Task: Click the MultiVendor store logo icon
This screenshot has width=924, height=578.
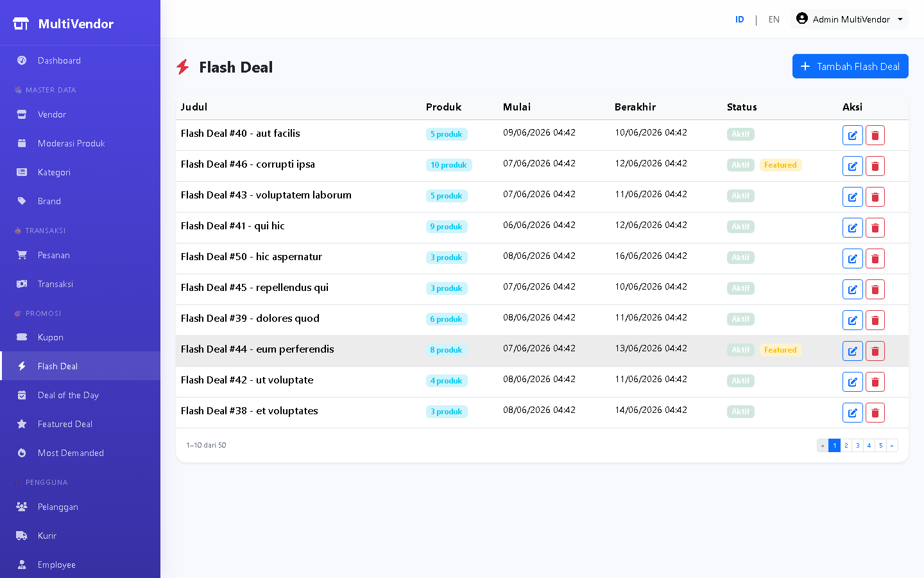Action: [21, 24]
